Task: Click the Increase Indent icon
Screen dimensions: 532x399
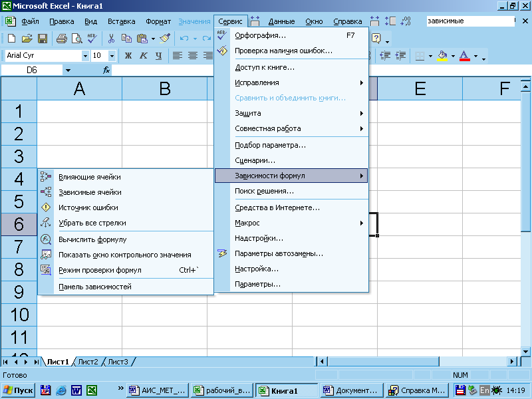Action: tap(401, 56)
